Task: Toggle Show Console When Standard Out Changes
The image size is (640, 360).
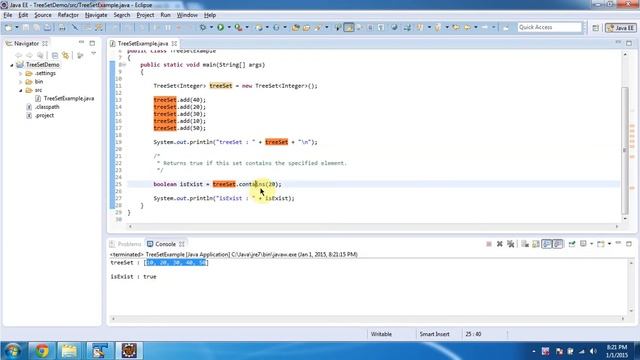Action: (x=547, y=244)
